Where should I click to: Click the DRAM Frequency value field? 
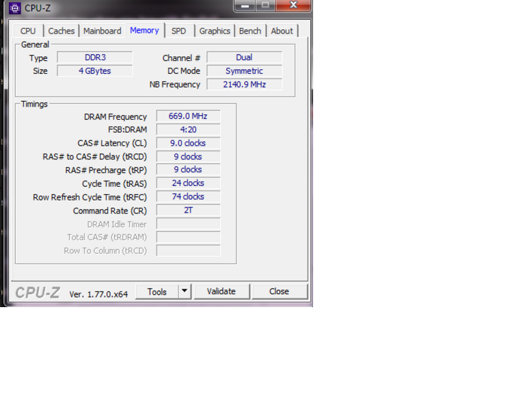[188, 116]
